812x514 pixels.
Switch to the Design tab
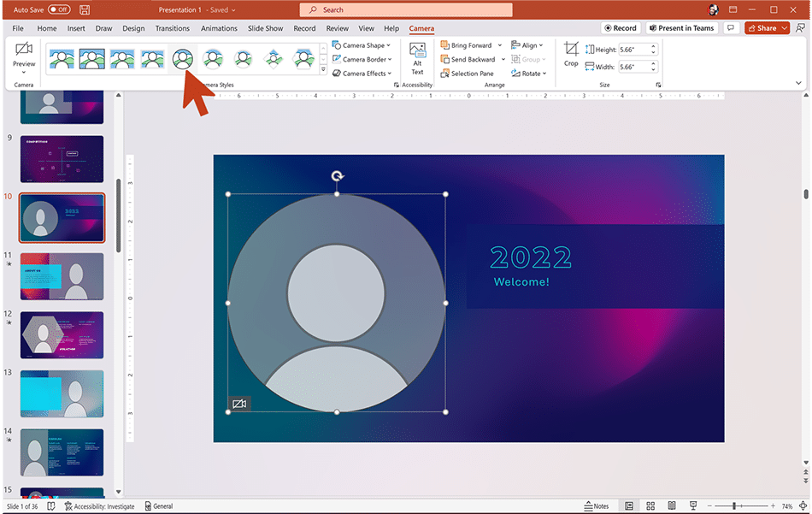(x=133, y=28)
